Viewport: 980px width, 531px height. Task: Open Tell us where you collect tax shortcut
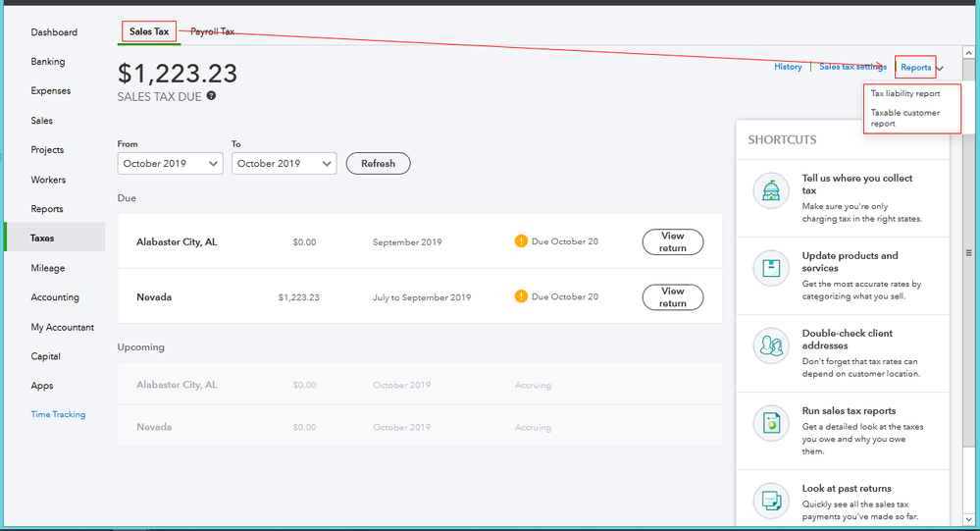(843, 198)
